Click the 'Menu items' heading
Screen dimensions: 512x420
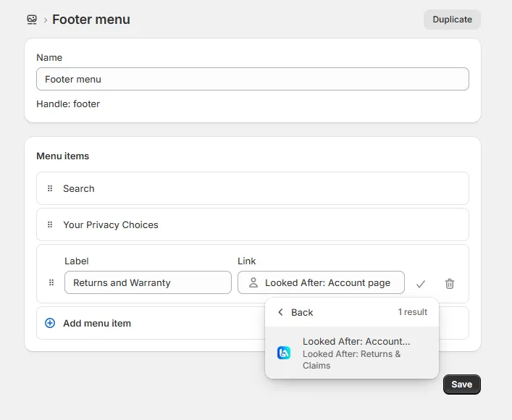click(x=63, y=156)
